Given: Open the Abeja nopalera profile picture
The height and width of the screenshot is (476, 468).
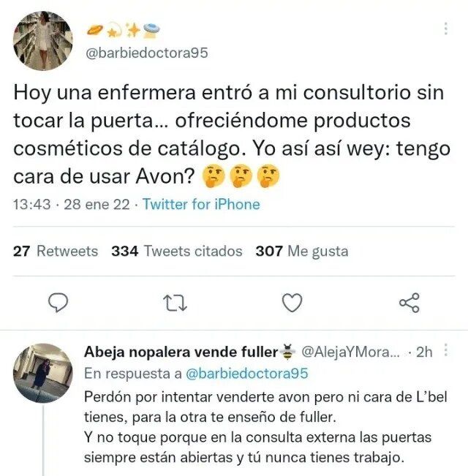Looking at the screenshot, I should tap(43, 373).
